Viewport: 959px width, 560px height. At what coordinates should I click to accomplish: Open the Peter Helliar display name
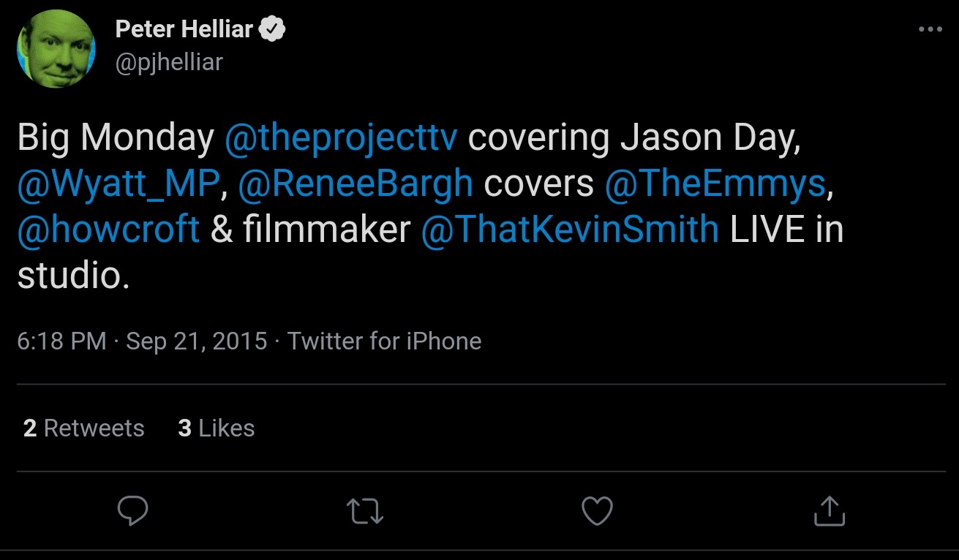pos(184,29)
